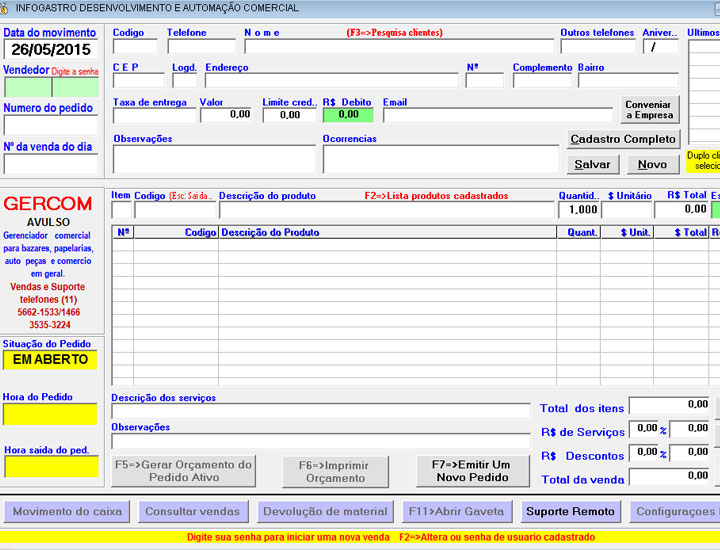Click the $ Unitário field

tap(627, 210)
